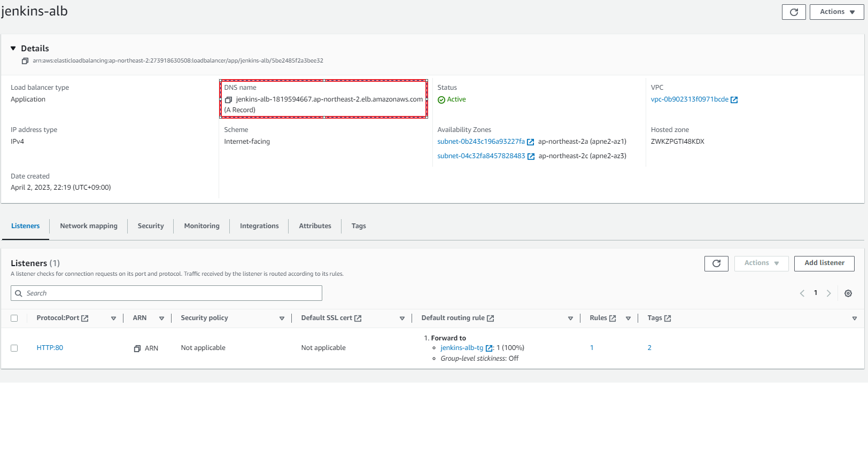868x451 pixels.
Task: Click the page number 1
Action: [816, 293]
